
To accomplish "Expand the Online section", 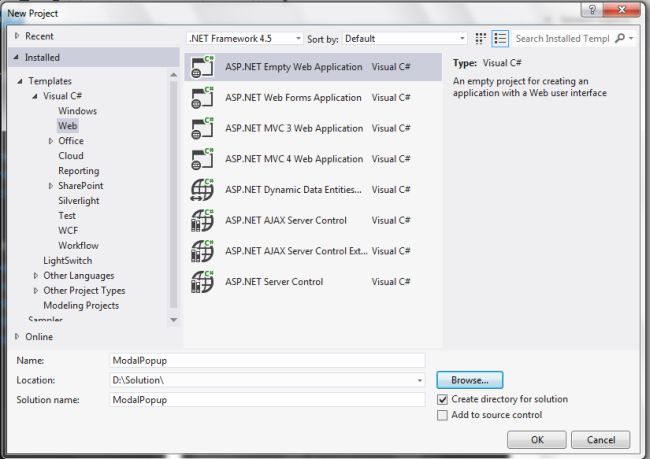I will tap(17, 337).
